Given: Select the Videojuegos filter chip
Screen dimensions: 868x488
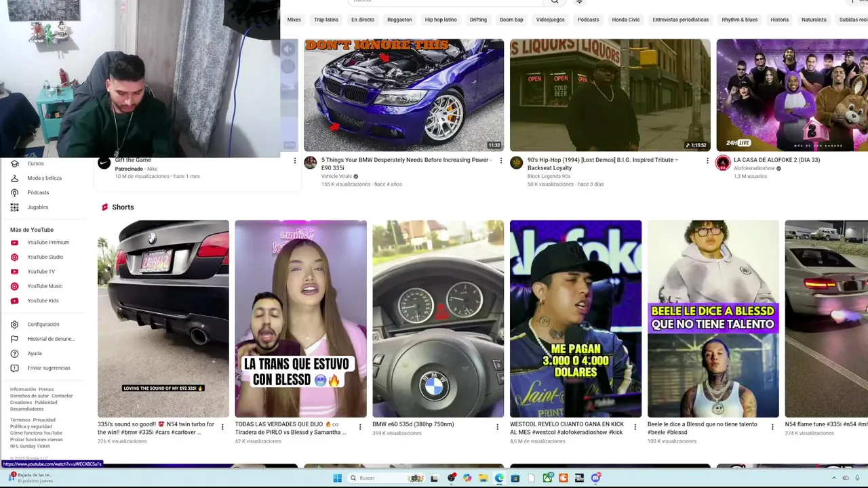Looking at the screenshot, I should (550, 20).
